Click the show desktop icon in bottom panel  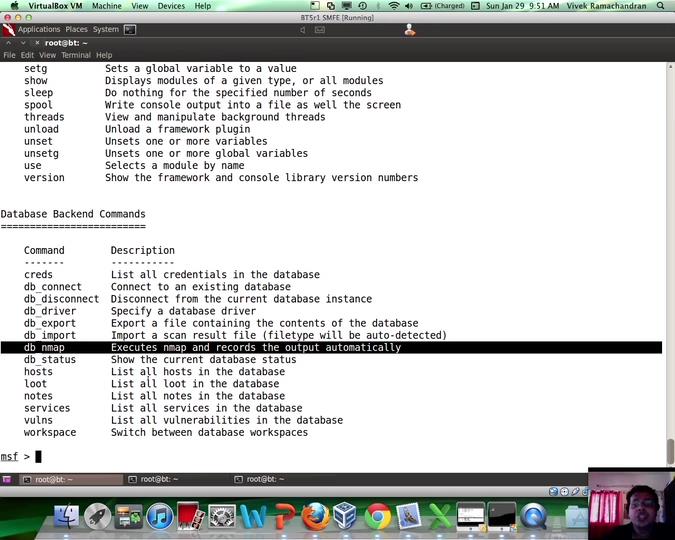click(x=6, y=479)
